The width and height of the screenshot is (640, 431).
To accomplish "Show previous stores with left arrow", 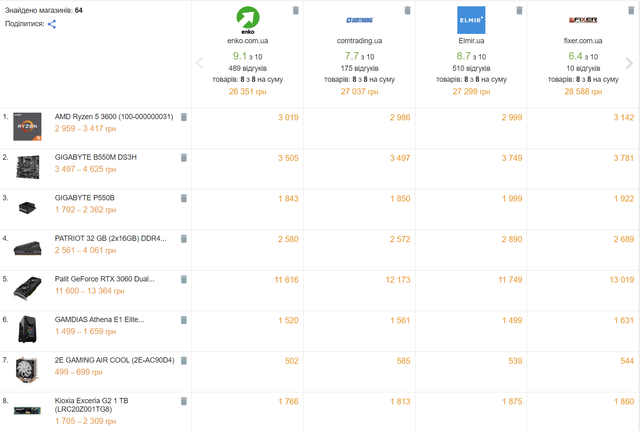I will tap(200, 63).
